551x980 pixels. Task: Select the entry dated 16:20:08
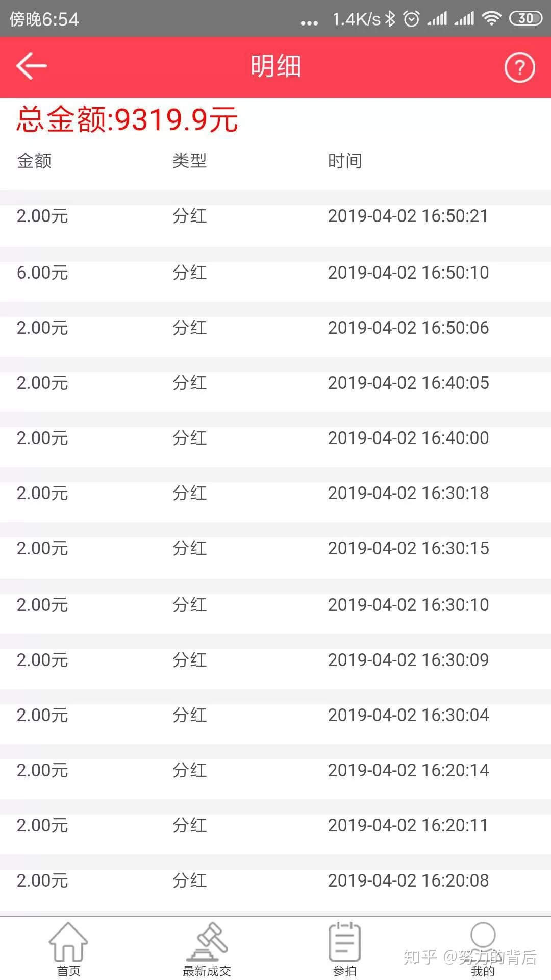[275, 880]
